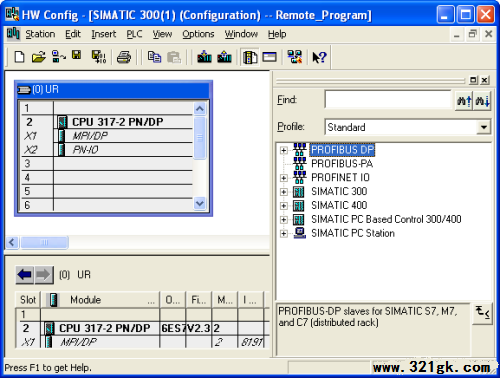
Task: Open the Options menu
Action: pos(198,34)
